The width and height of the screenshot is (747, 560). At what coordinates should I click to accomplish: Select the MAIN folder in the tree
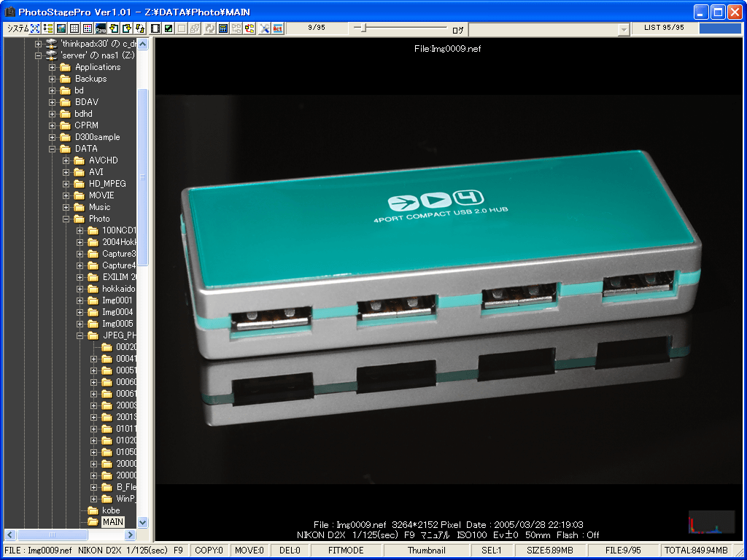(113, 522)
